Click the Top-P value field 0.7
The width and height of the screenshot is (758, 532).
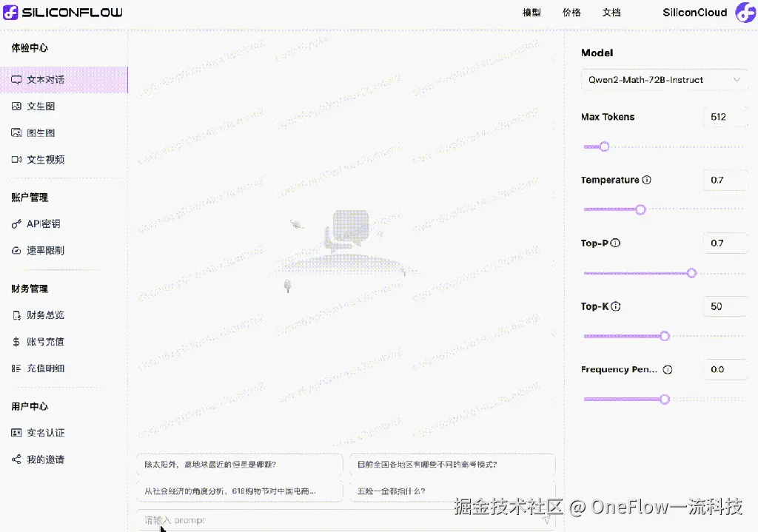(x=725, y=243)
